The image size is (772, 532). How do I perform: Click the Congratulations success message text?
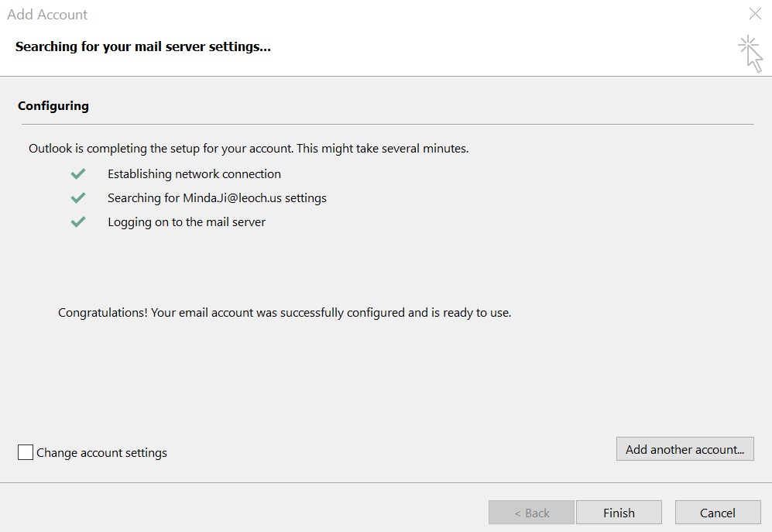click(285, 313)
